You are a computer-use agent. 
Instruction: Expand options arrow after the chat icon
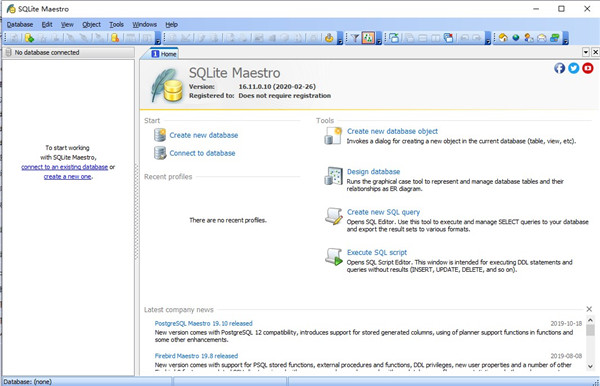click(565, 38)
